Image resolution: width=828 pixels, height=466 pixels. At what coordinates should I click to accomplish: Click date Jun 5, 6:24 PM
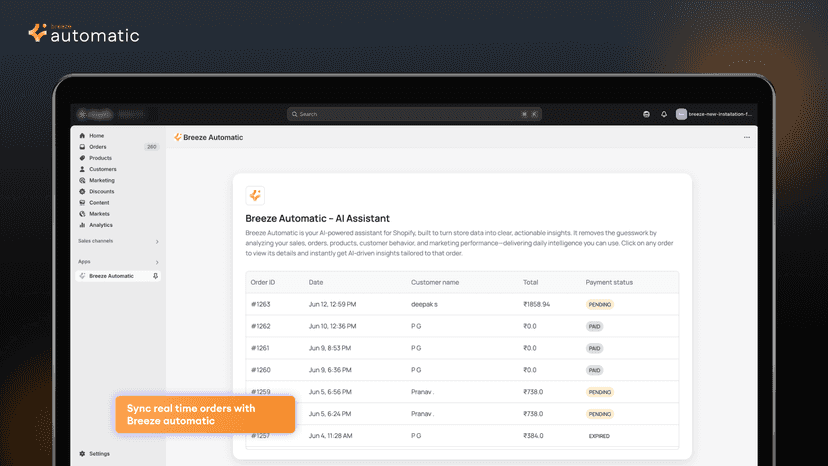tap(330, 414)
